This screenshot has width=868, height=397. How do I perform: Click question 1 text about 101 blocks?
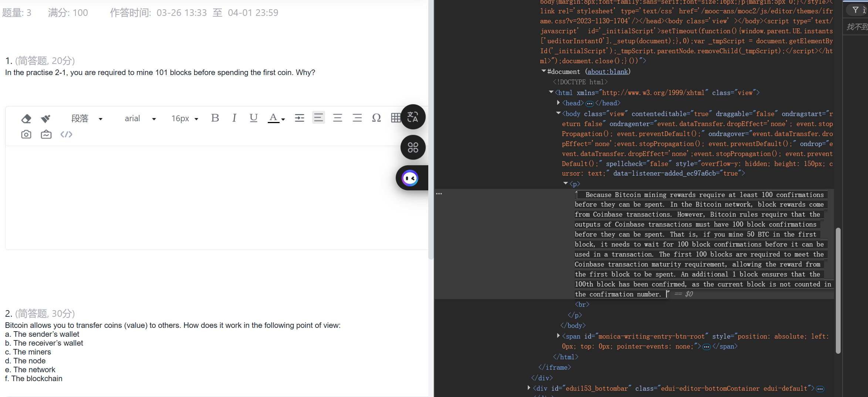click(x=160, y=72)
